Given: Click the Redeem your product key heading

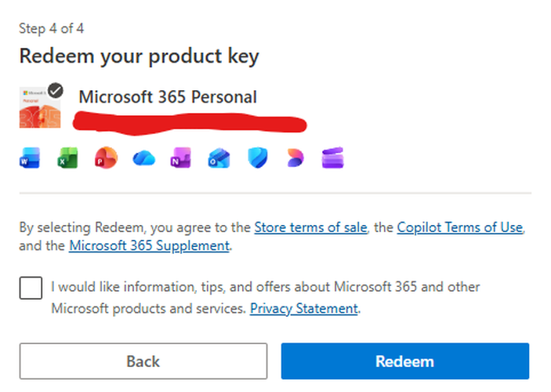Looking at the screenshot, I should (139, 56).
